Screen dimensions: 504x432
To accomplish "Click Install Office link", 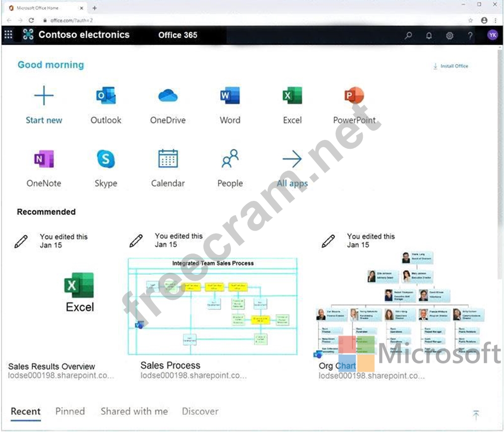I will pyautogui.click(x=450, y=66).
